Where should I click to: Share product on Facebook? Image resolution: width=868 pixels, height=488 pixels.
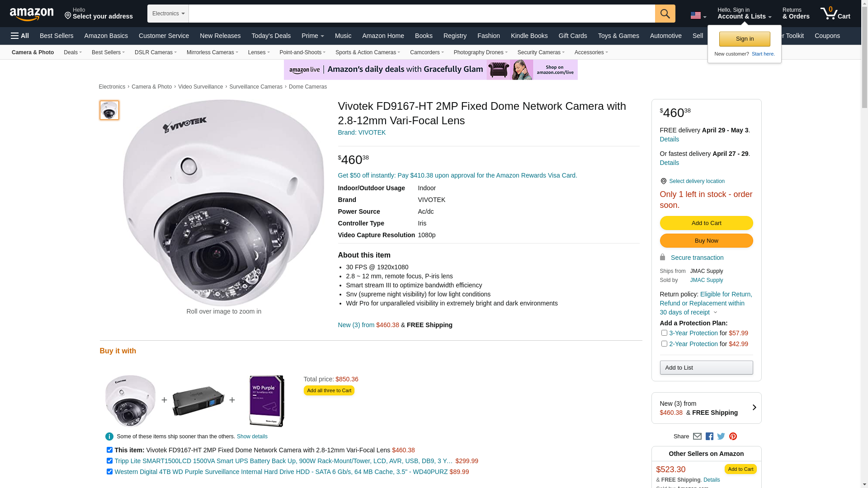709,436
